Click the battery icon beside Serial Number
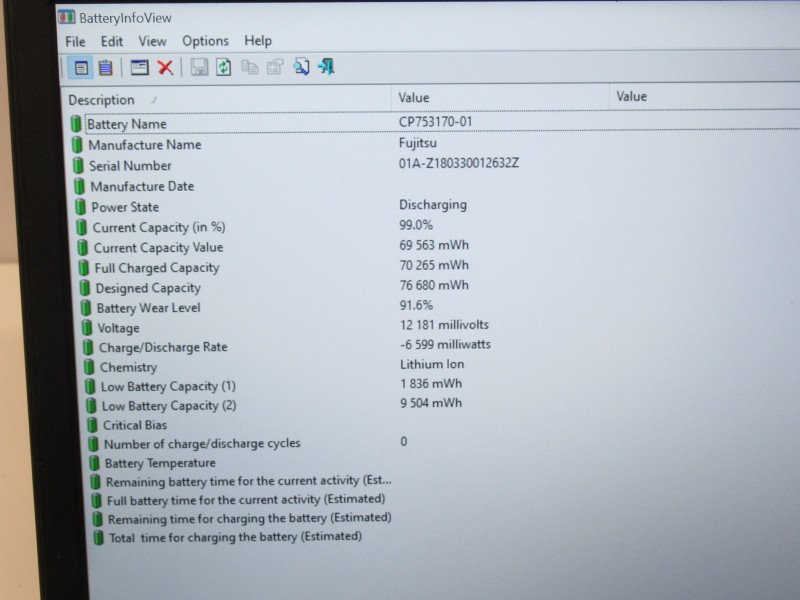This screenshot has width=800, height=600. (x=78, y=165)
